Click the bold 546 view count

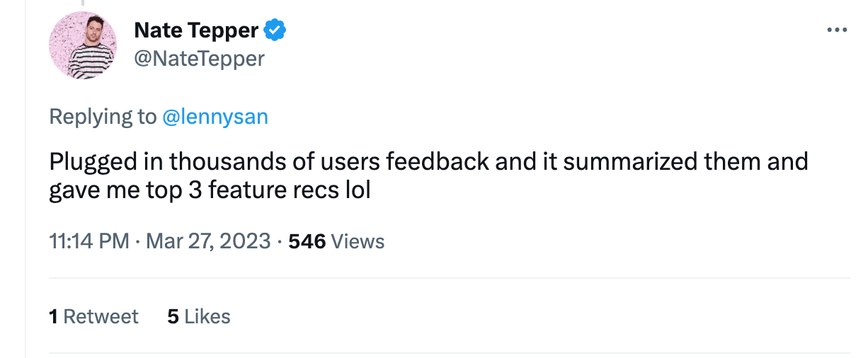click(x=307, y=241)
